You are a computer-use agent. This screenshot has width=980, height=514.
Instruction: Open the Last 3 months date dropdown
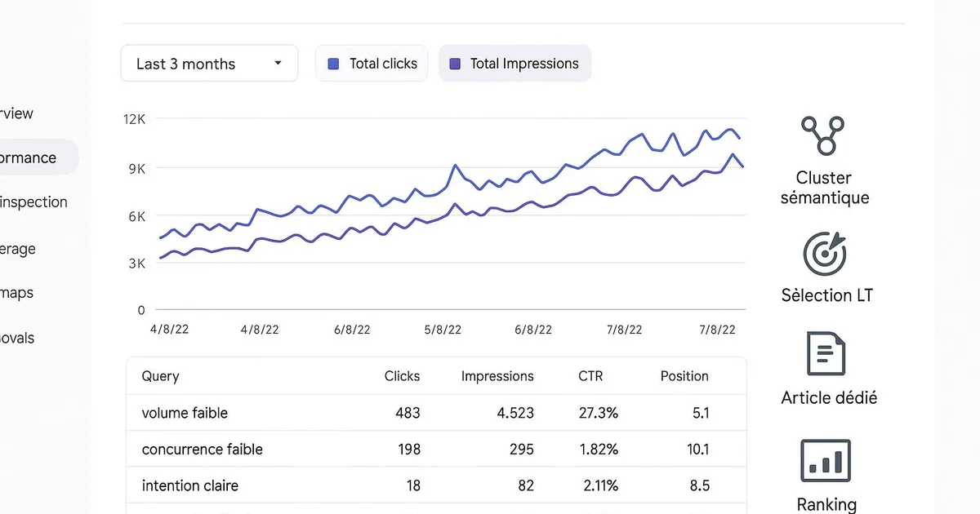tap(209, 64)
